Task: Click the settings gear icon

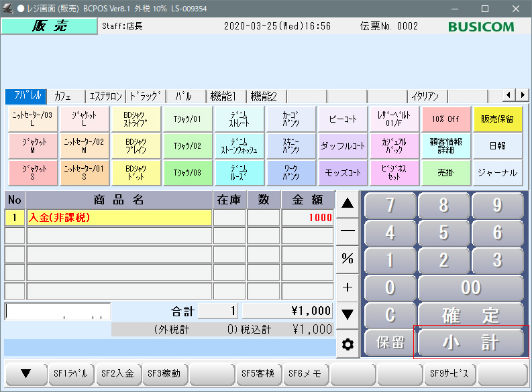Action: pos(347,344)
